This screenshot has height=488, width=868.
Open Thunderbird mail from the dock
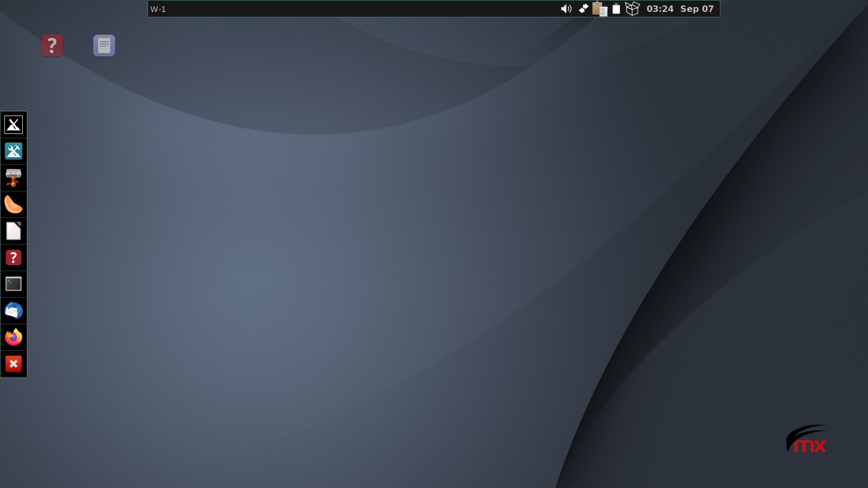click(14, 311)
